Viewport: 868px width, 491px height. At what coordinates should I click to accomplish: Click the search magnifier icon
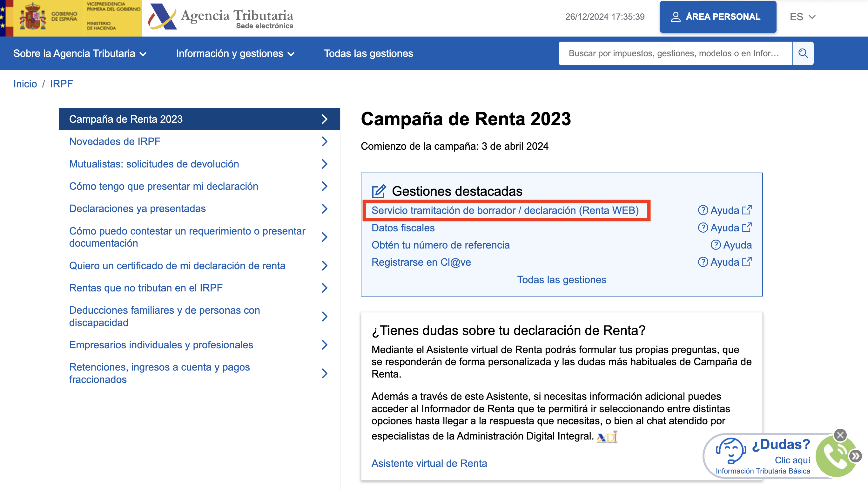[x=803, y=53]
